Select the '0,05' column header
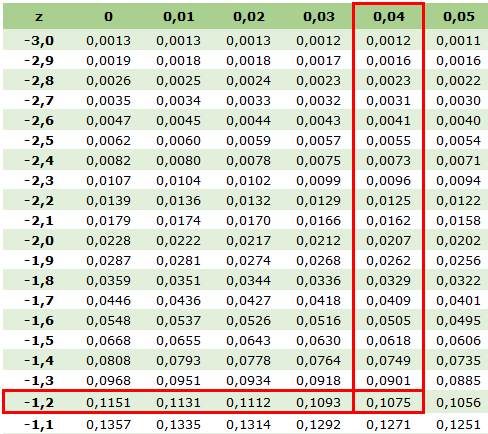Image resolution: width=488 pixels, height=434 pixels. coord(459,17)
